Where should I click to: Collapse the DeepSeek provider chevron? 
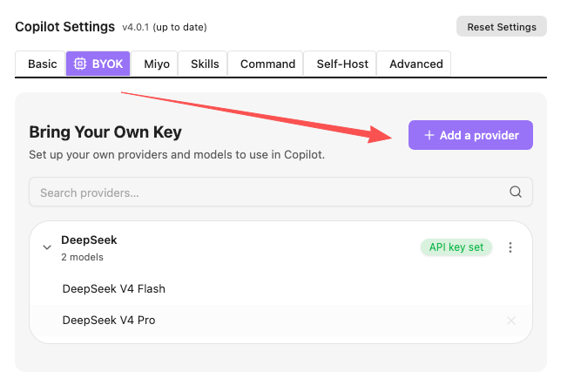click(47, 247)
